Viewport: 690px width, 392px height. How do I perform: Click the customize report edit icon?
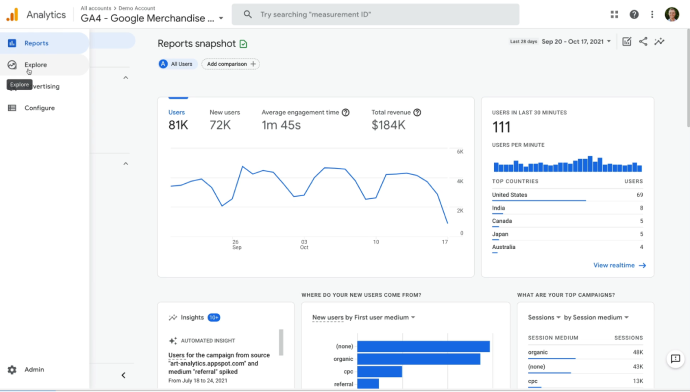[x=627, y=41]
